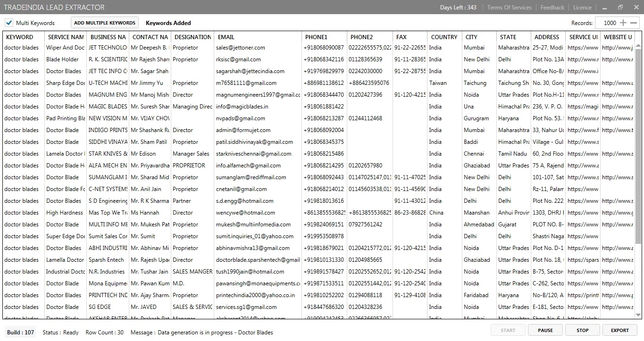Restore down the application window
The image size is (644, 341).
620,8
